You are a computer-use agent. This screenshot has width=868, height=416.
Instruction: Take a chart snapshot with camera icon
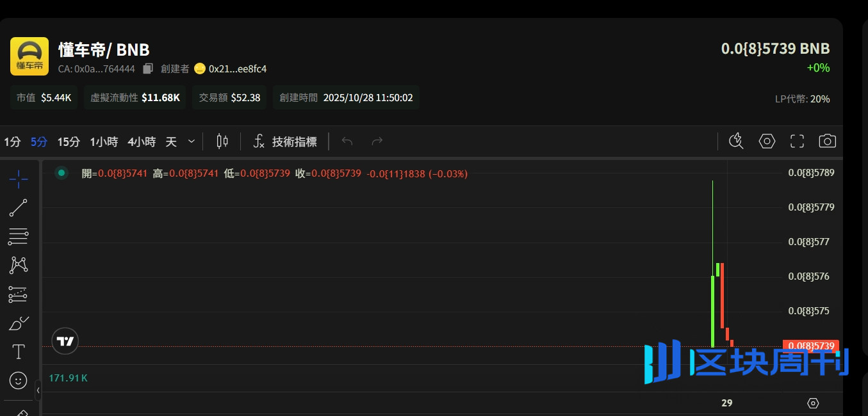click(827, 141)
